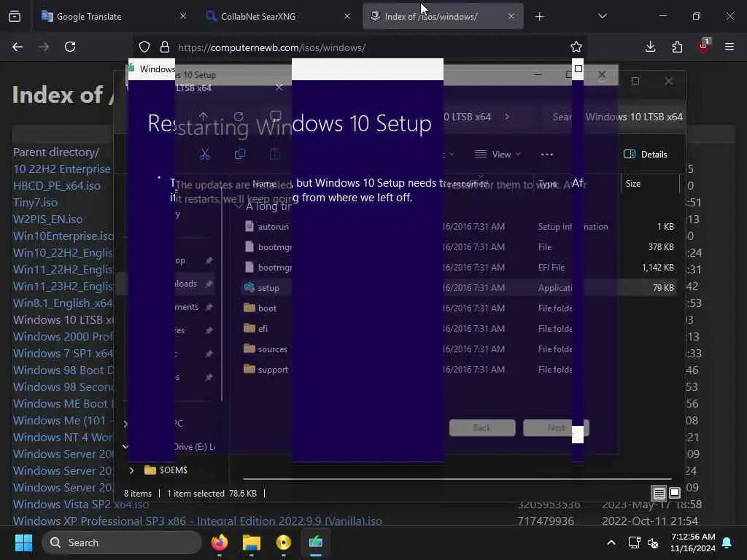This screenshot has height=560, width=747.
Task: Go up one folder in Explorer
Action: (x=204, y=117)
